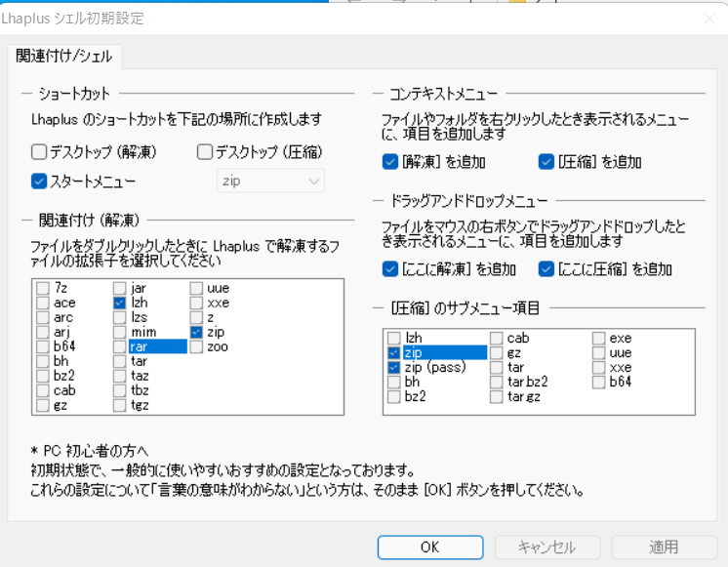The height and width of the screenshot is (567, 728).
Task: Uncheck the zip association checkbox in 関連付け list
Action: (196, 332)
